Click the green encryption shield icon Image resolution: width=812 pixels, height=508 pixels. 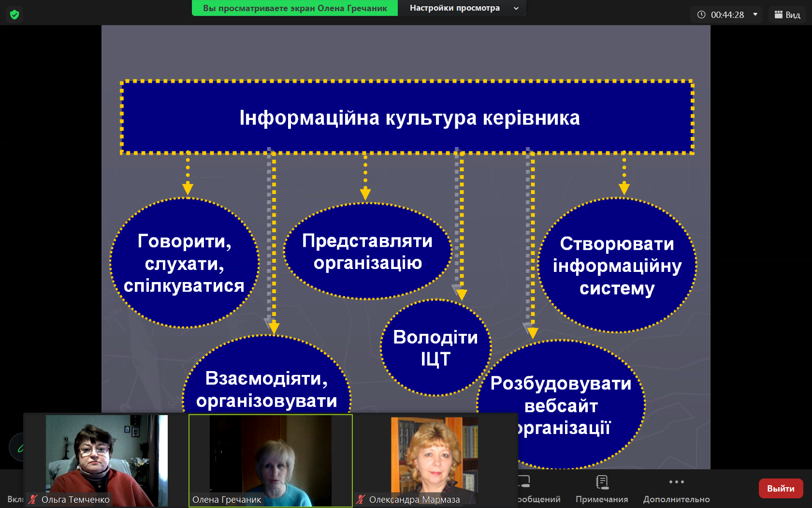point(14,15)
